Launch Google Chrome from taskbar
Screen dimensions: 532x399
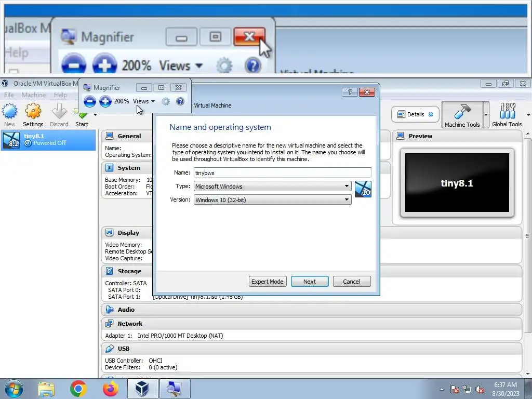pyautogui.click(x=78, y=389)
